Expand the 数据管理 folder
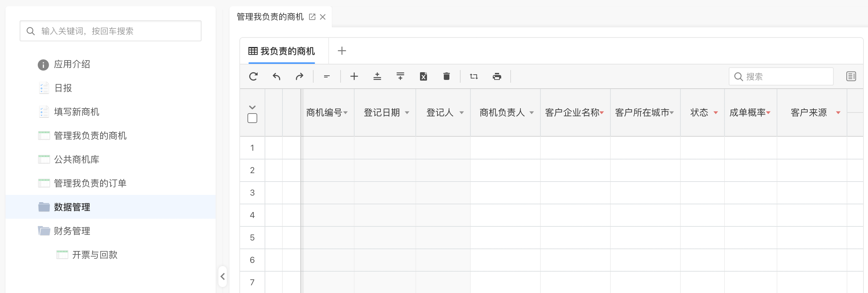The height and width of the screenshot is (293, 868). pyautogui.click(x=72, y=207)
